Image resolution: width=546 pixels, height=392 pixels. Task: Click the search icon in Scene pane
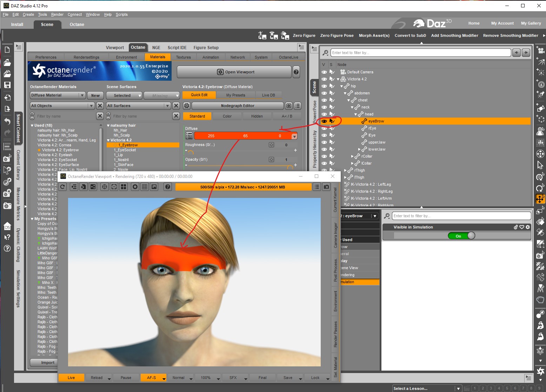point(326,53)
